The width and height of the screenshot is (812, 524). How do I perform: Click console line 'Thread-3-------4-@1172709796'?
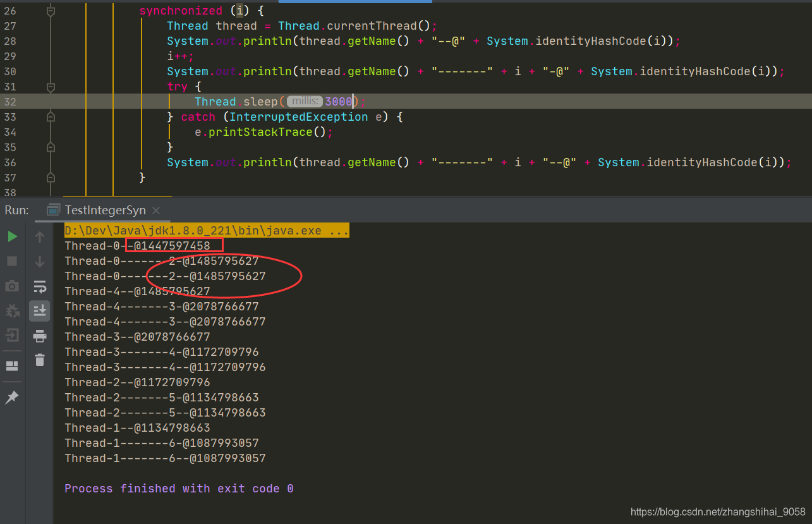click(x=162, y=352)
